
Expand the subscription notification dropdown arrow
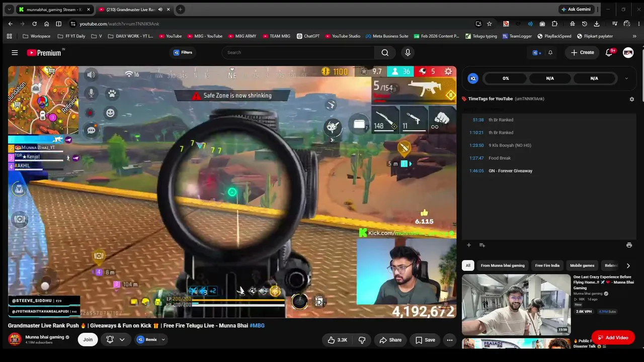[x=122, y=339]
